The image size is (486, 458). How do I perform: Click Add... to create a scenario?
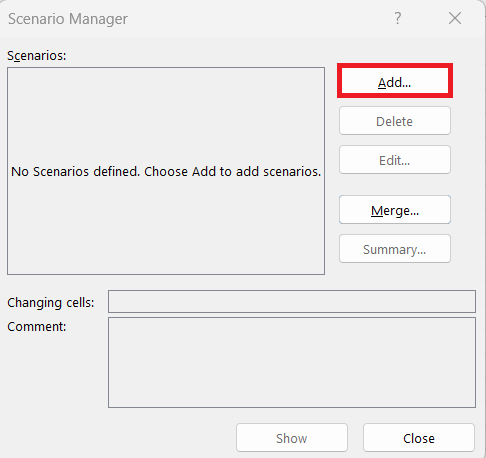tap(395, 81)
